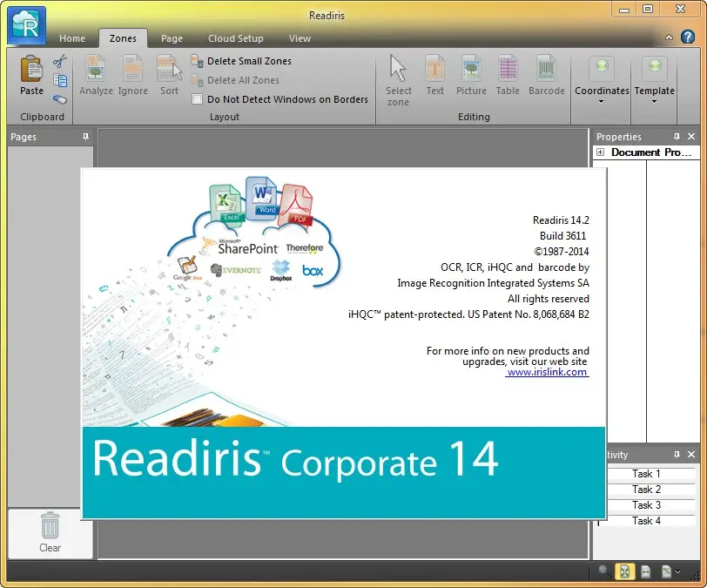Select the Table zone tool

(508, 75)
